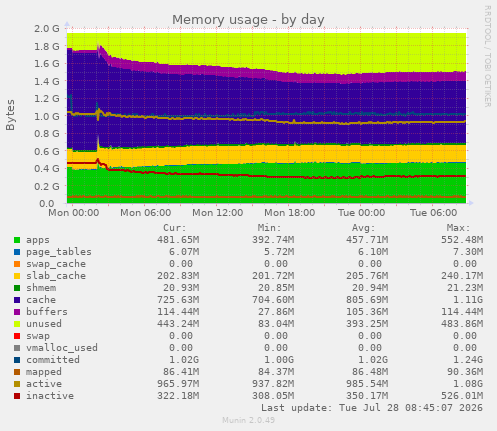Click the 'Bytes' y-axis title
Viewport: 497px width, 431px height.
click(x=10, y=115)
